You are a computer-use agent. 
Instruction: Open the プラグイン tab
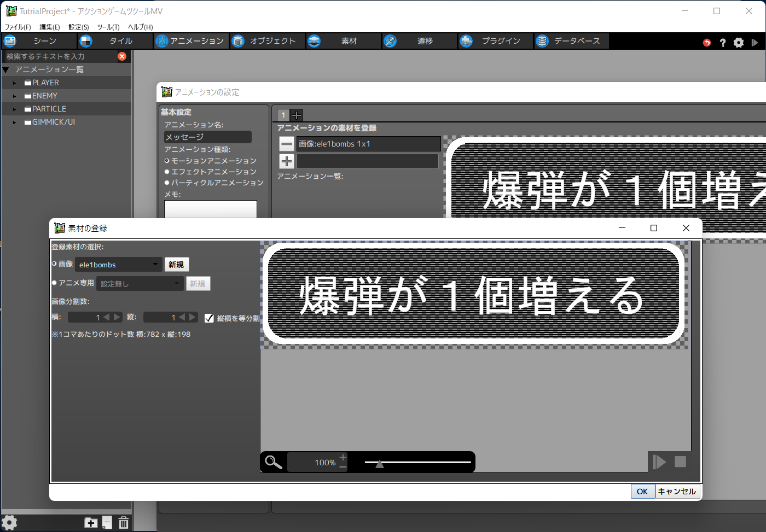click(495, 41)
